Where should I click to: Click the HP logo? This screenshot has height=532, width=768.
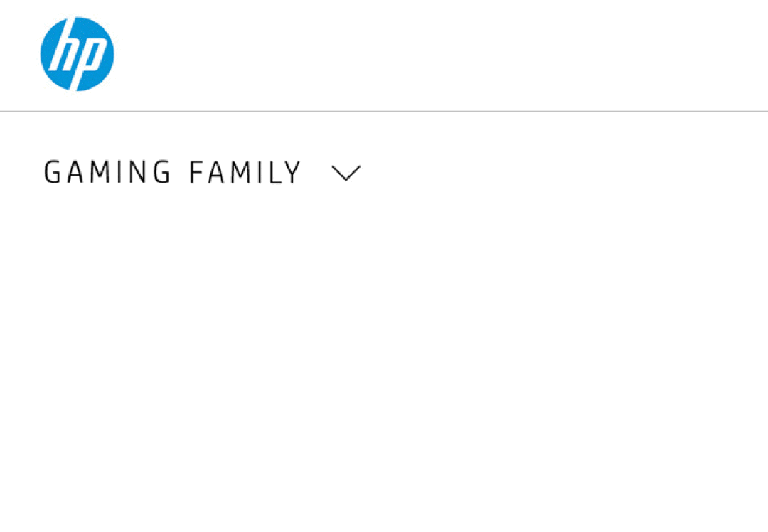(x=77, y=54)
